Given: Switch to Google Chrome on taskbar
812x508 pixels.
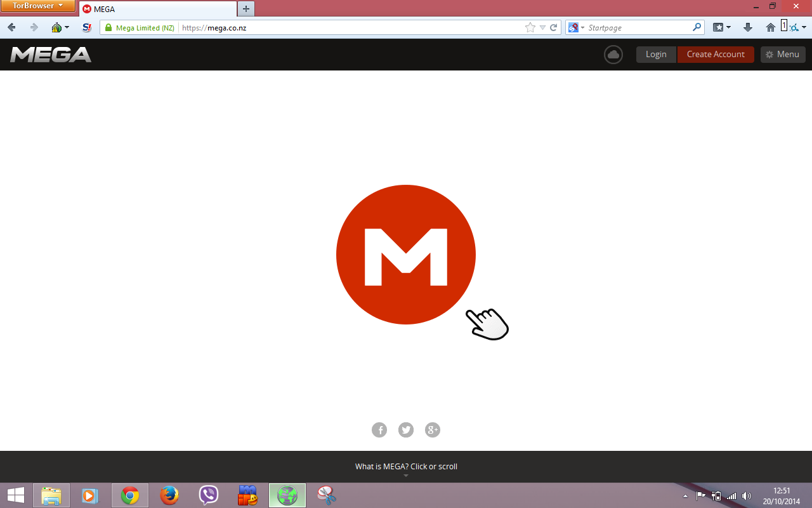Looking at the screenshot, I should tap(130, 495).
